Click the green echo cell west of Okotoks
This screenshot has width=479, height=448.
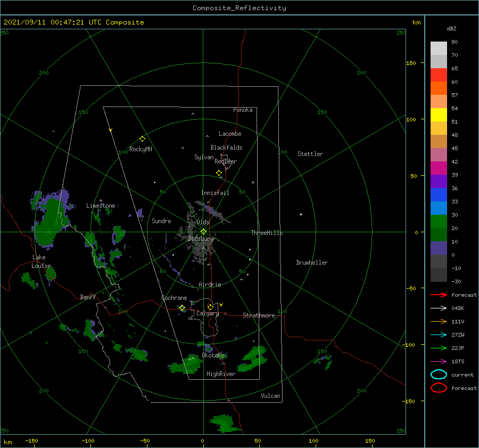tap(186, 364)
